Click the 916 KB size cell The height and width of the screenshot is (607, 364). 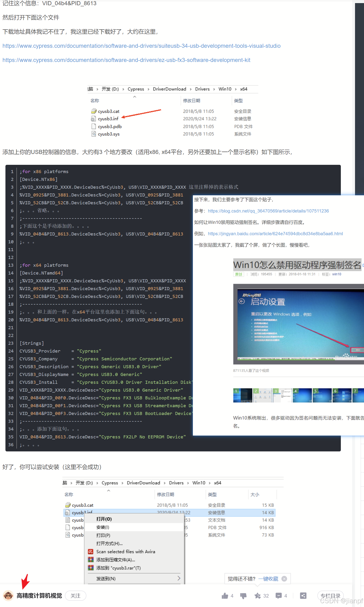[267, 528]
